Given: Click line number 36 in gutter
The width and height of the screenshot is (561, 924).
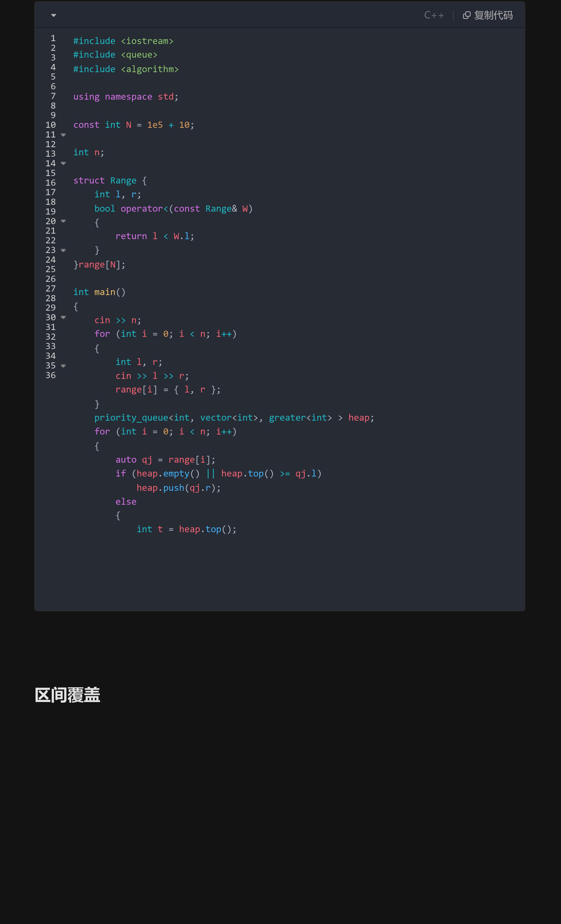Looking at the screenshot, I should tap(51, 375).
